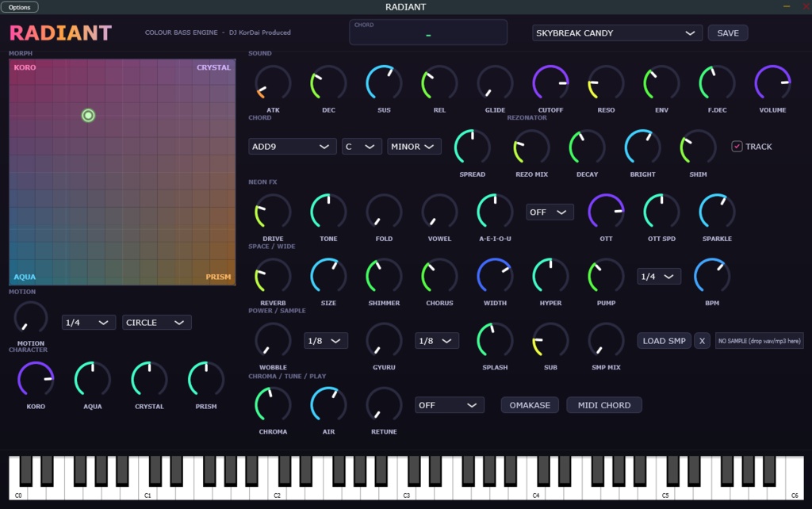Click the GYURU knob
Viewport: 812px width, 509px height.
[x=384, y=340]
